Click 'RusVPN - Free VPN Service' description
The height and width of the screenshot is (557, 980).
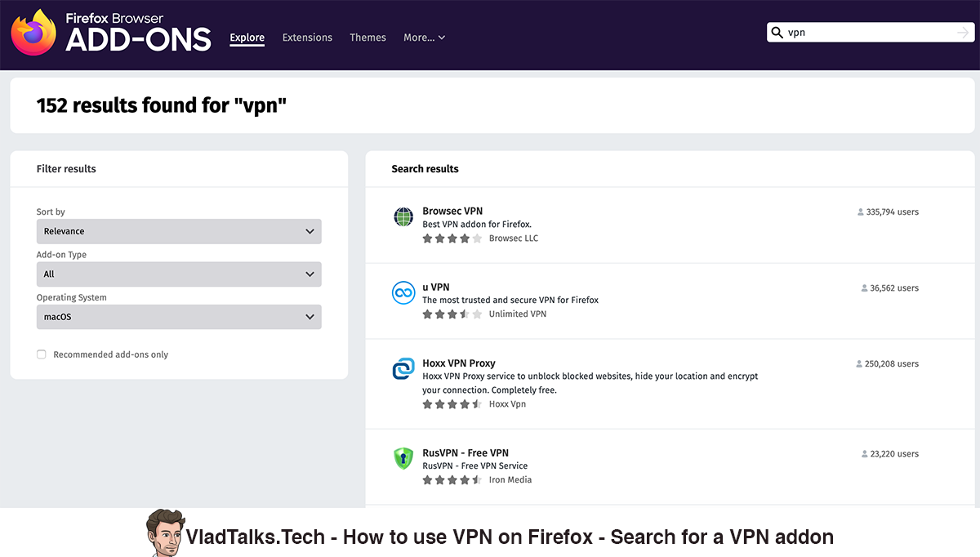coord(475,466)
